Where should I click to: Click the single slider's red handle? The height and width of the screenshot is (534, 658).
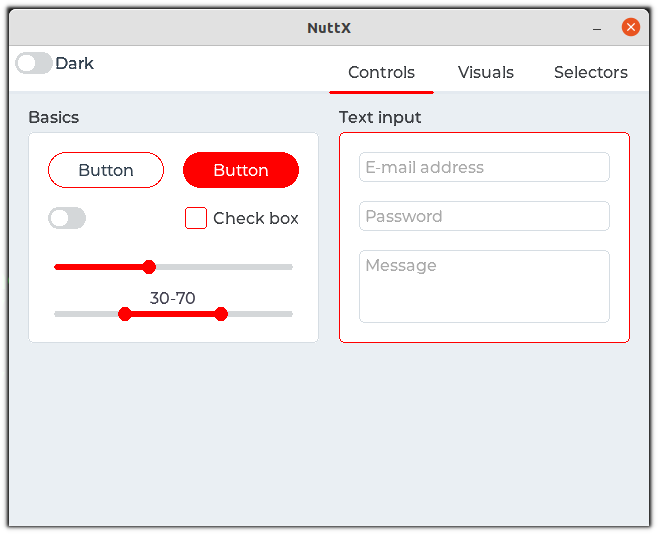(149, 267)
